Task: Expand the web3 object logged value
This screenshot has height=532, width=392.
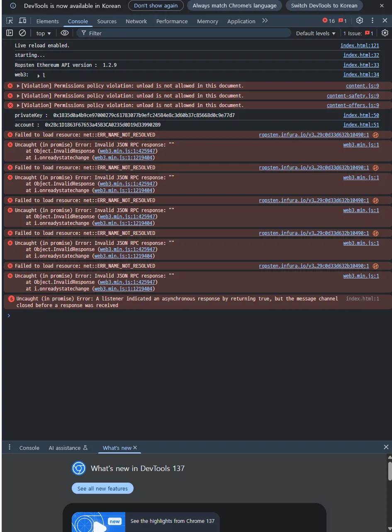Action: pos(39,76)
